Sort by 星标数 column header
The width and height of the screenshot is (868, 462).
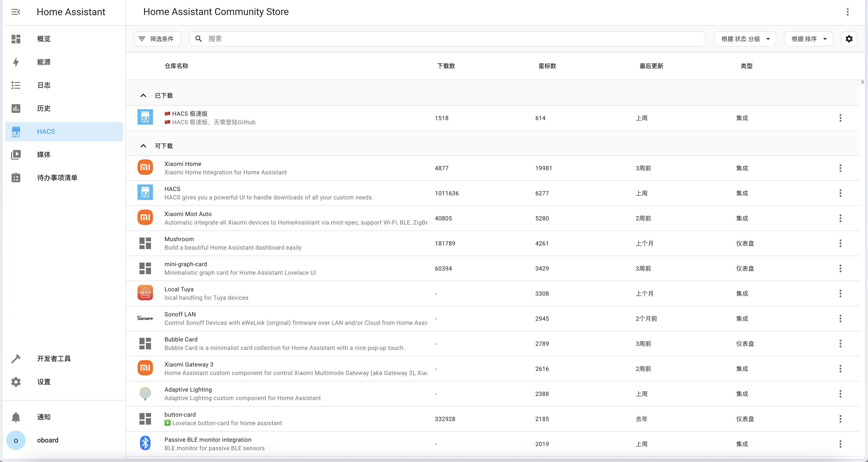[x=547, y=66]
